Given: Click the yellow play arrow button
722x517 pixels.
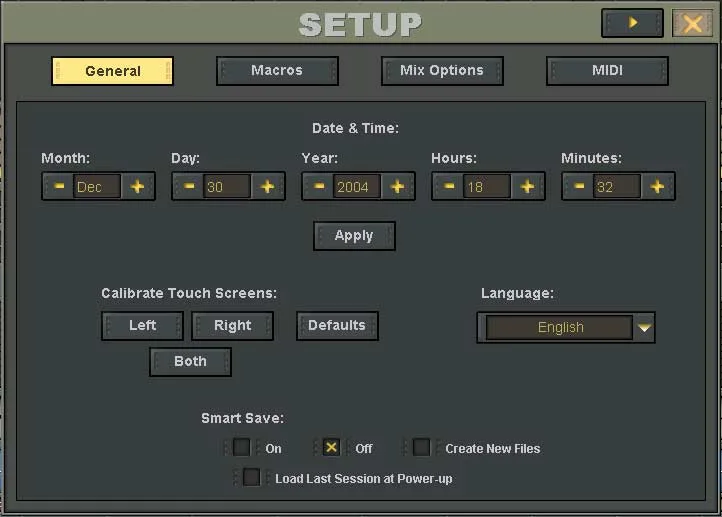Looking at the screenshot, I should [632, 23].
